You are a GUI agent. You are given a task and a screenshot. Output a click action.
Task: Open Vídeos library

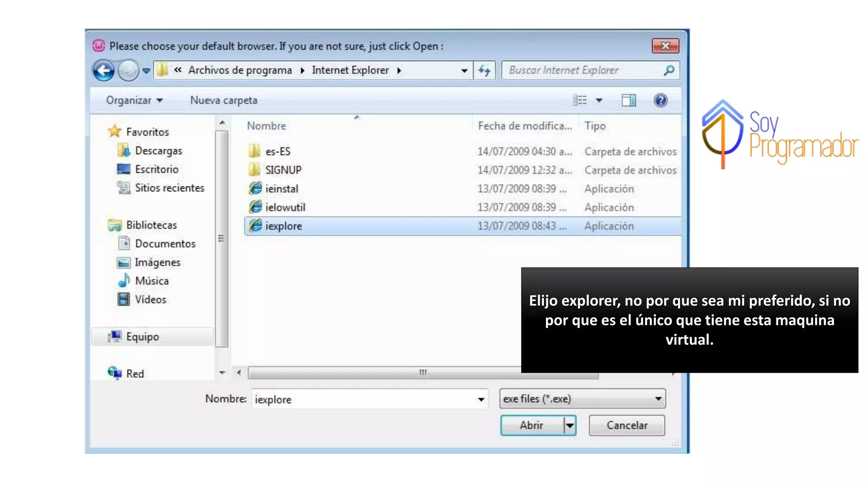click(x=150, y=299)
